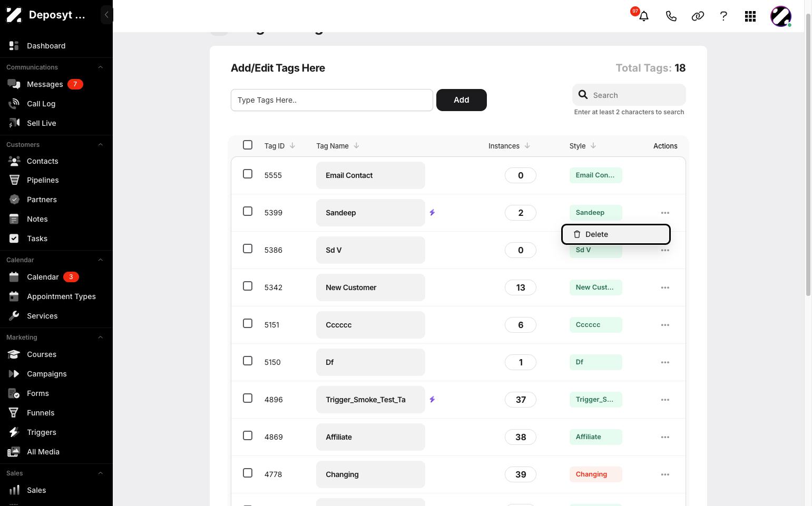Collapse the sidebar with arrow button

106,15
